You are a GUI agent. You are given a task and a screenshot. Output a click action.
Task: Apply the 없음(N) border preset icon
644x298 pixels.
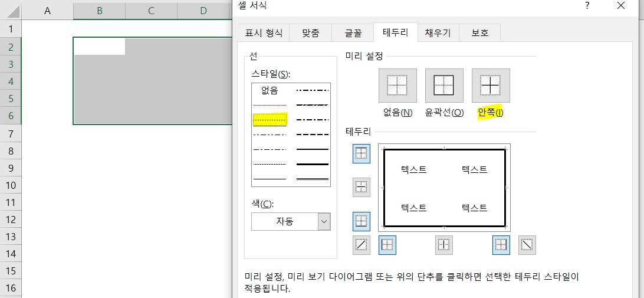pyautogui.click(x=397, y=86)
